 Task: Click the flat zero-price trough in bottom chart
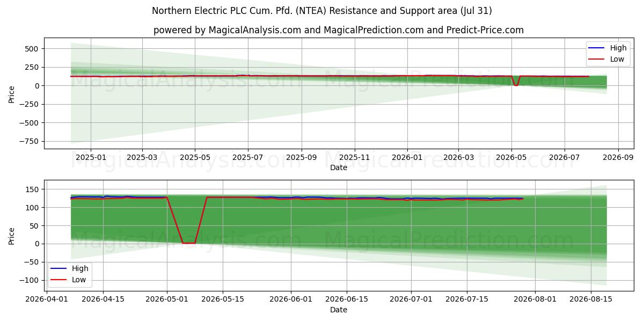pyautogui.click(x=188, y=243)
